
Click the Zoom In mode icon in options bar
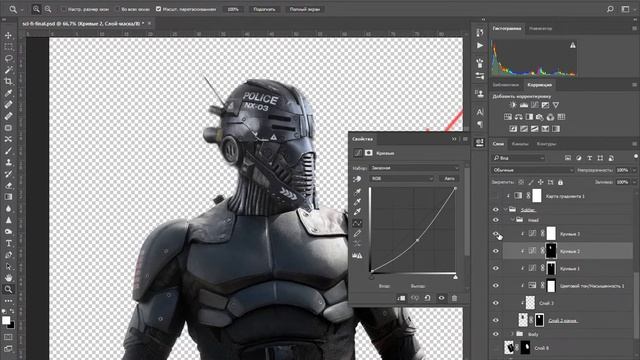36,9
